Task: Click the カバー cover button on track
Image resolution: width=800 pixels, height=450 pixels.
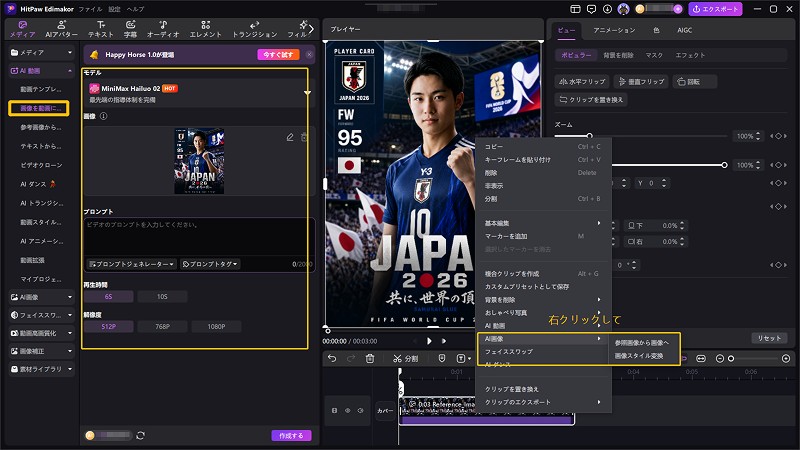Action: [385, 410]
